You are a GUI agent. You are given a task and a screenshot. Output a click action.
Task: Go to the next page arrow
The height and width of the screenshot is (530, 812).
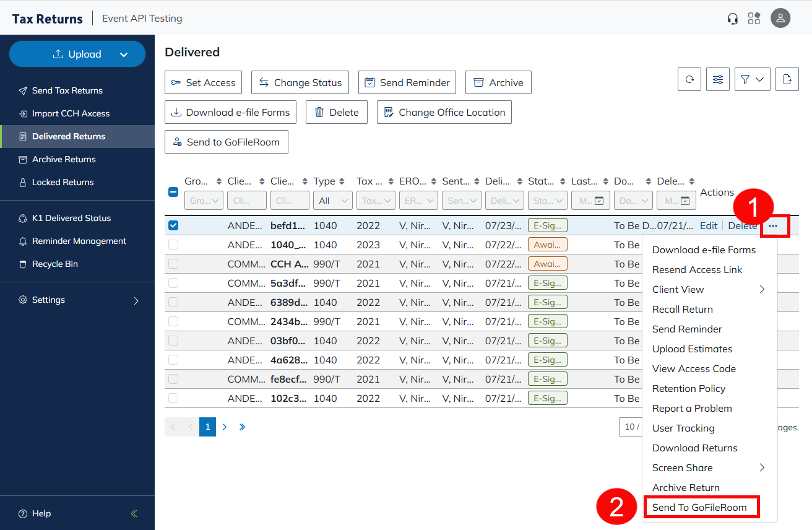[x=225, y=427]
